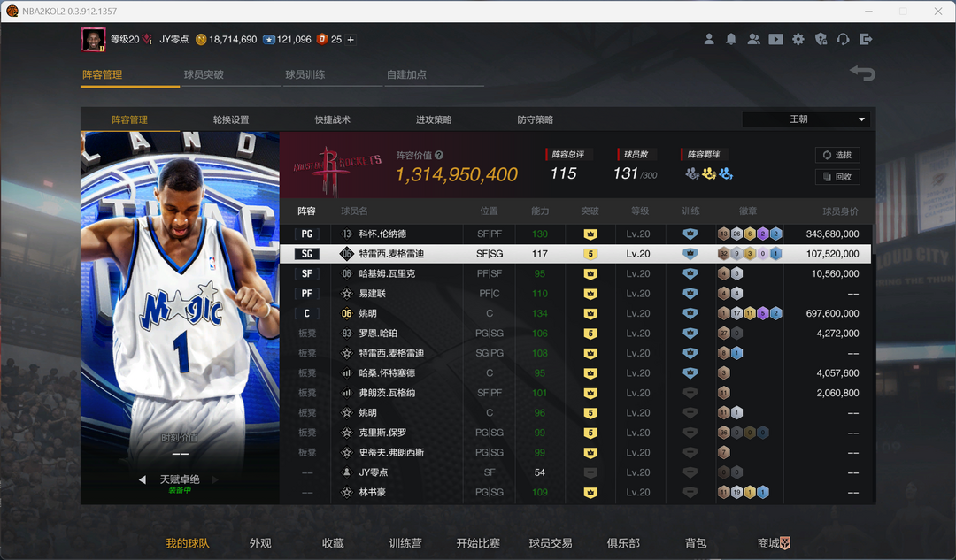Open notifications bell icon
The image size is (956, 560).
731,39
